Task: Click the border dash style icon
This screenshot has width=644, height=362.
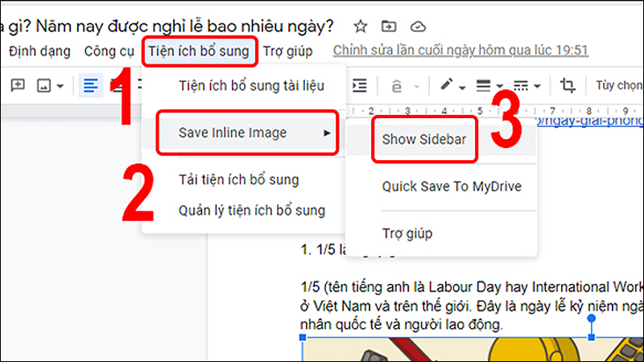Action: [521, 86]
